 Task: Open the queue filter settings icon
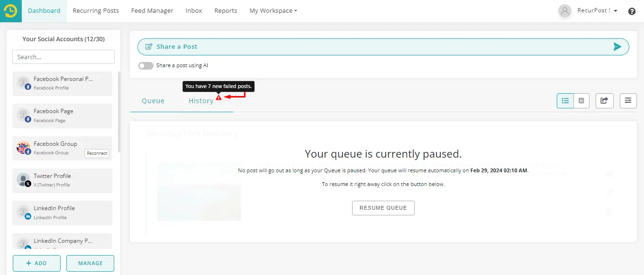(628, 100)
